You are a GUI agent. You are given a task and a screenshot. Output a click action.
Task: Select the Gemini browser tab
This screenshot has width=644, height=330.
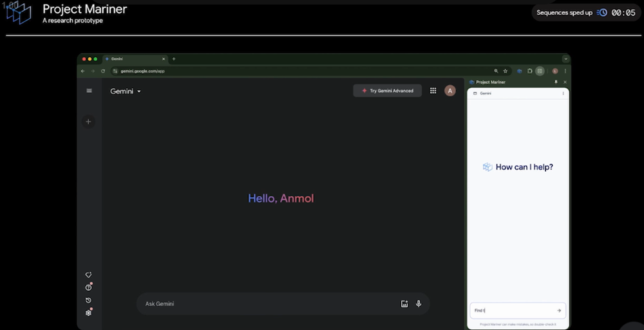[x=135, y=59]
